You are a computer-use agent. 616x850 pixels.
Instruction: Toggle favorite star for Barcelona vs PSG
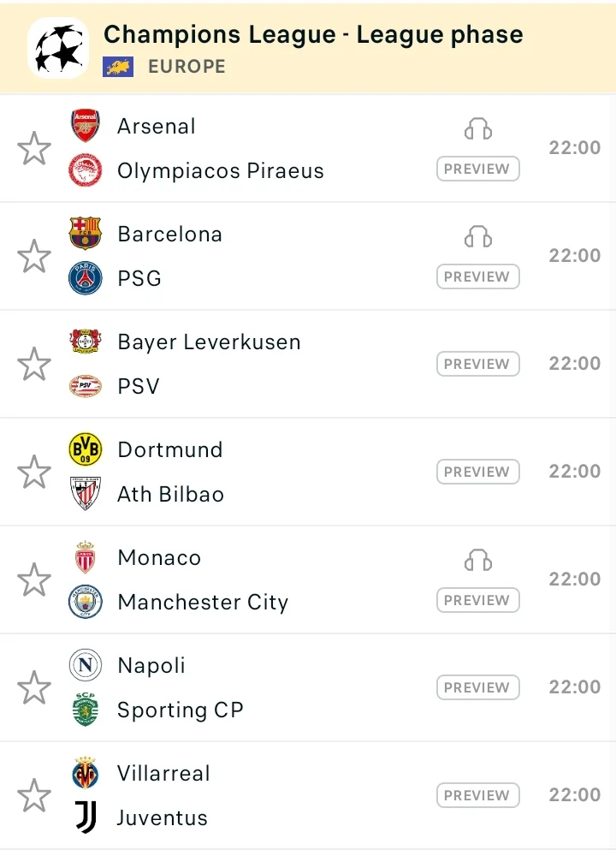[x=34, y=256]
